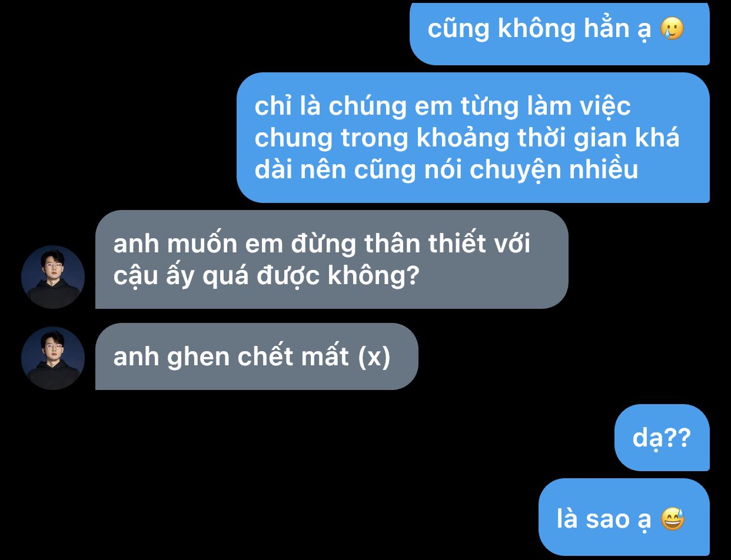Tap the "dạ??" message bubble

[662, 438]
